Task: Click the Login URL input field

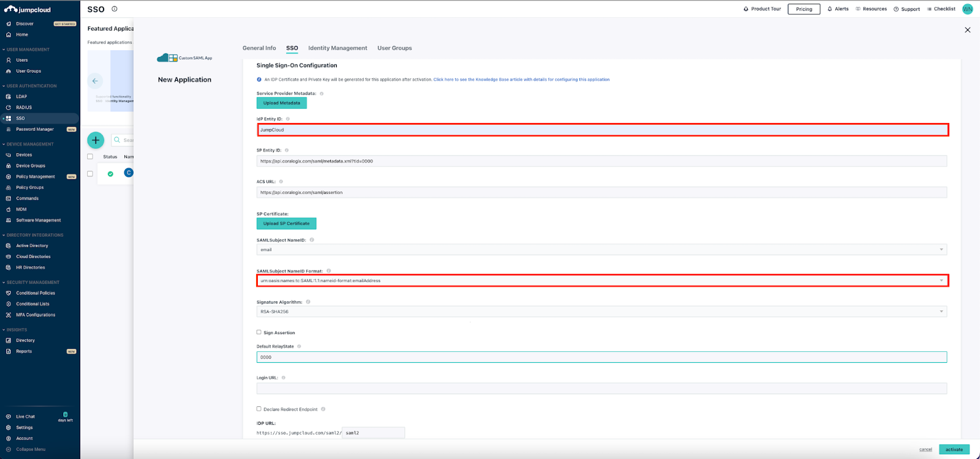Action: point(601,389)
